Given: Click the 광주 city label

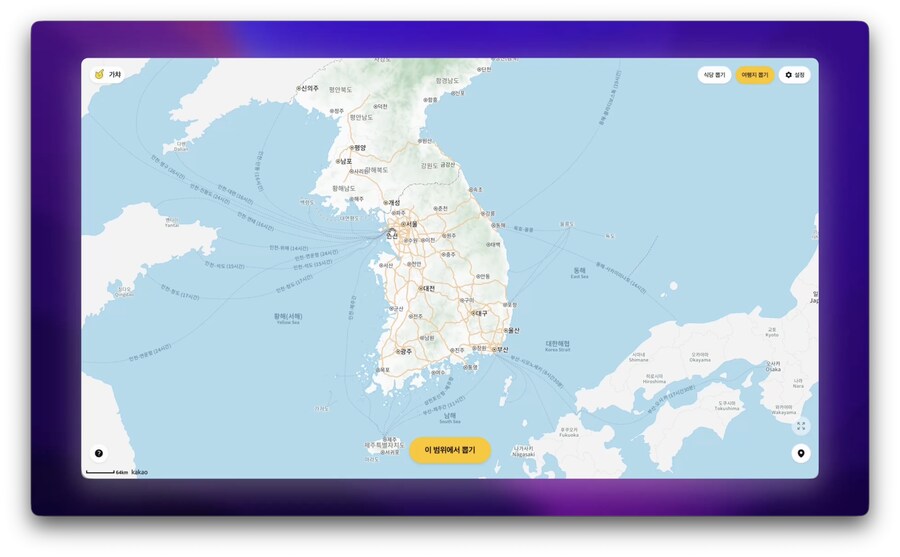Looking at the screenshot, I should [x=405, y=351].
